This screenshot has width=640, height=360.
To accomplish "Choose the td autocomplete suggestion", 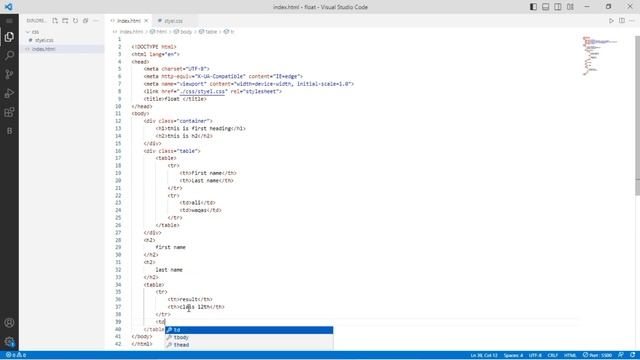I will (249, 330).
